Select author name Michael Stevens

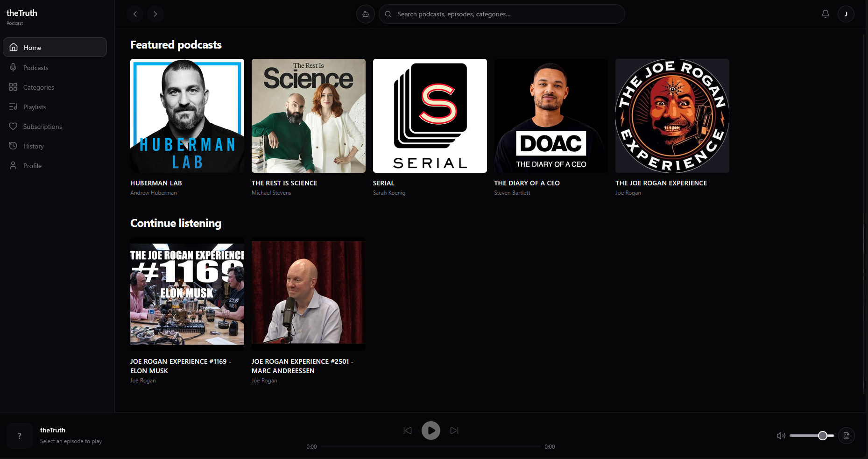click(x=271, y=193)
